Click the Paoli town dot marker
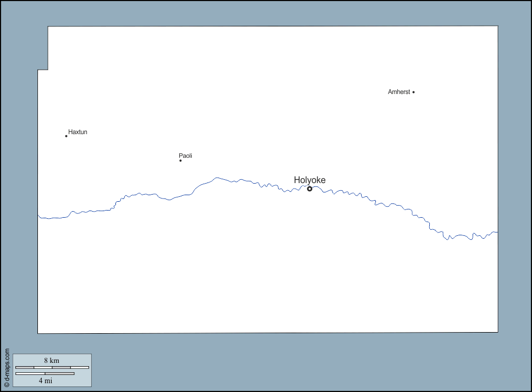Image resolution: width=532 pixels, height=392 pixels. point(180,161)
